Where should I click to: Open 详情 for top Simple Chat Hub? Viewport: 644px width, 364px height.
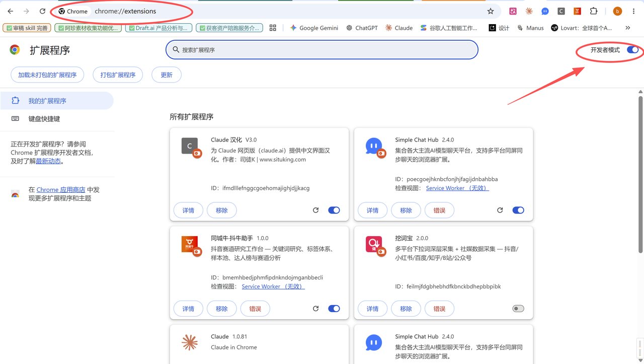(x=373, y=210)
